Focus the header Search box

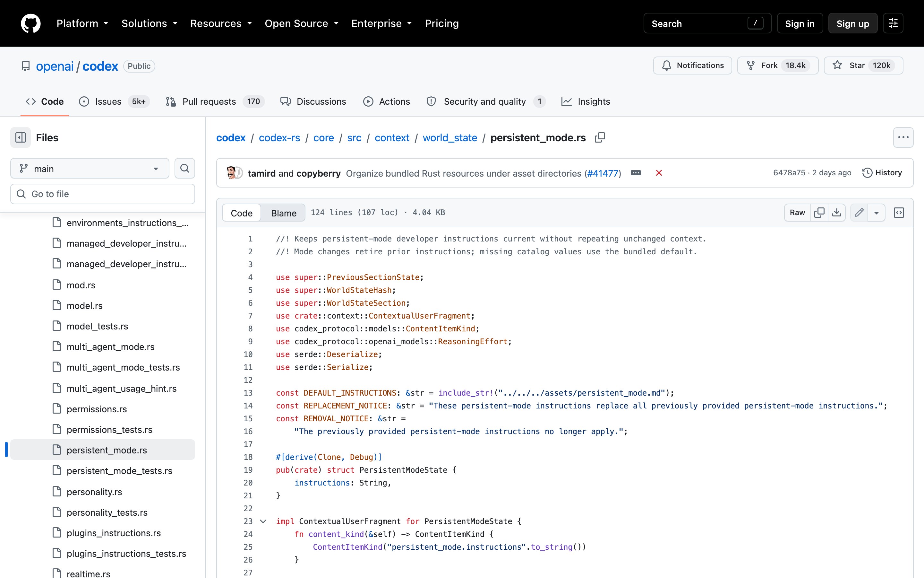tap(707, 23)
